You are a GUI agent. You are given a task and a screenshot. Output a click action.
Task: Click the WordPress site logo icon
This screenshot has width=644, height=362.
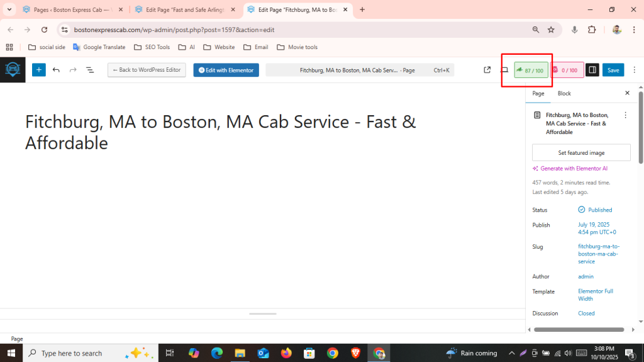click(13, 70)
